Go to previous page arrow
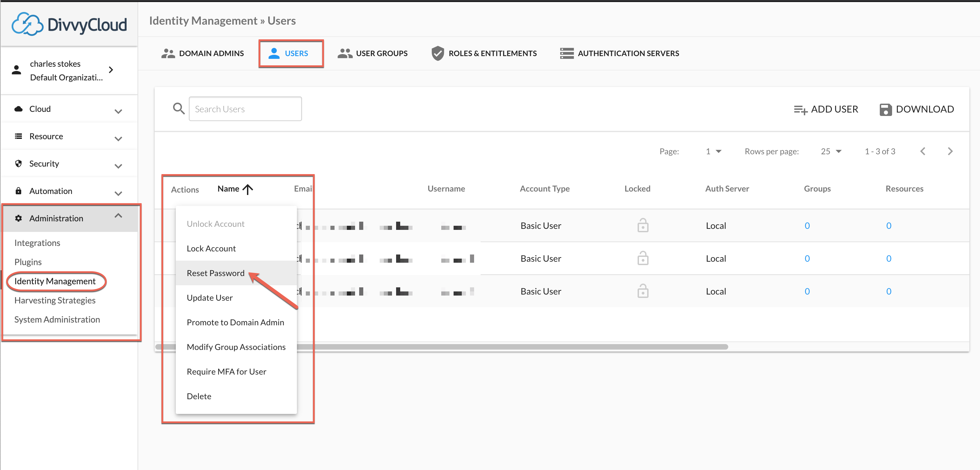Image resolution: width=980 pixels, height=470 pixels. pyautogui.click(x=923, y=152)
